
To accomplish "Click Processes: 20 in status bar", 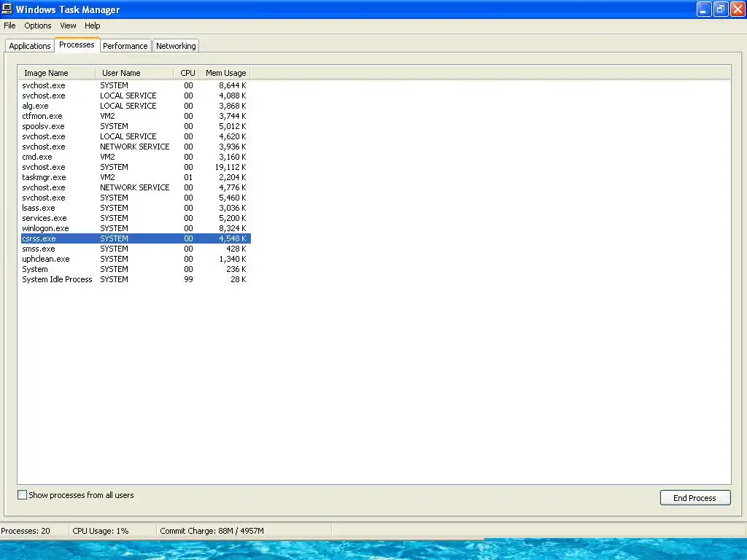I will point(26,531).
